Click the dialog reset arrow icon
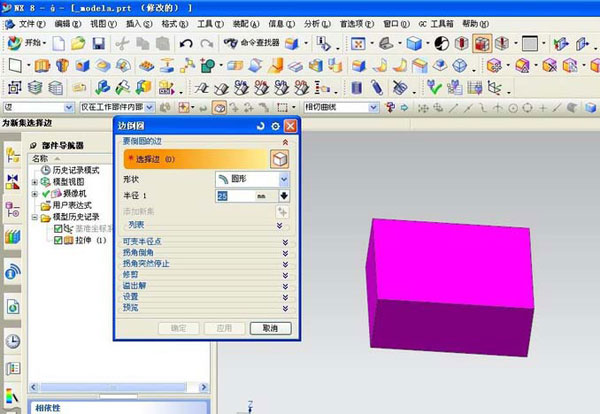Viewport: 600px width, 414px height. click(260, 126)
